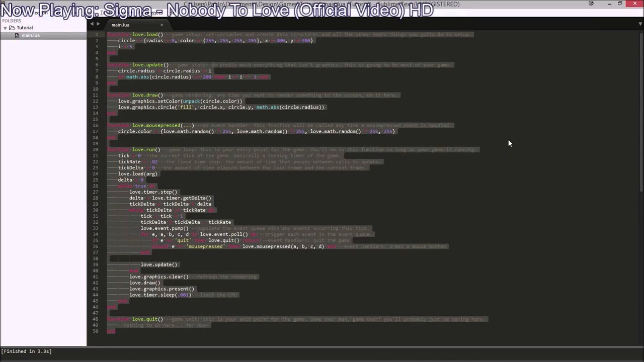Place cursor on "love.run()" in line 20
The height and width of the screenshot is (362, 644).
(146, 149)
